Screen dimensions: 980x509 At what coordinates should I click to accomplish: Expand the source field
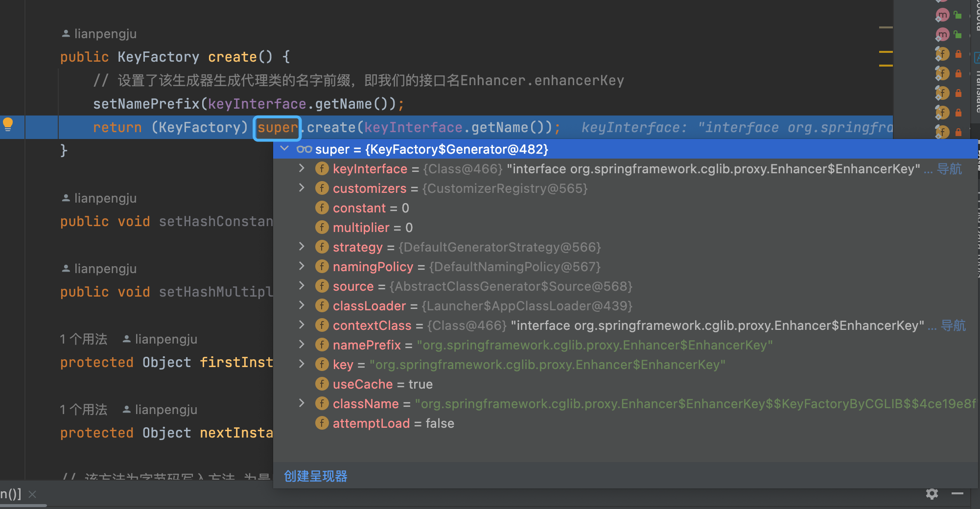coord(302,286)
